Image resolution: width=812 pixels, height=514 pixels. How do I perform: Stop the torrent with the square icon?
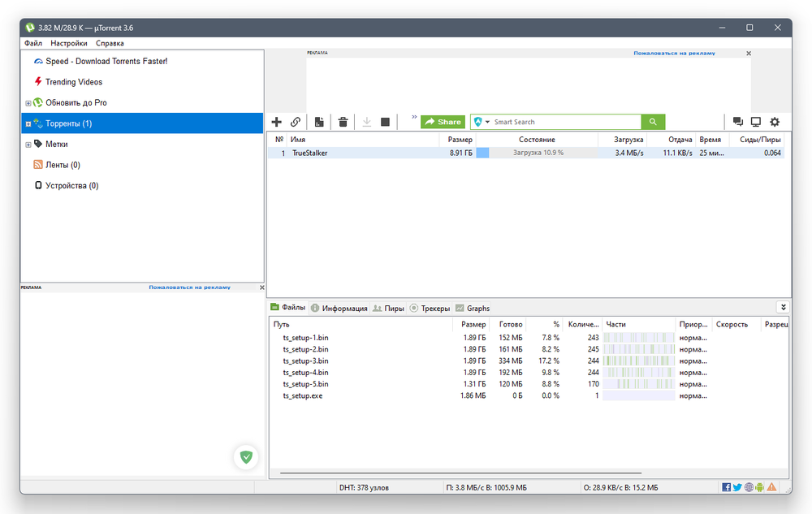[x=385, y=122]
